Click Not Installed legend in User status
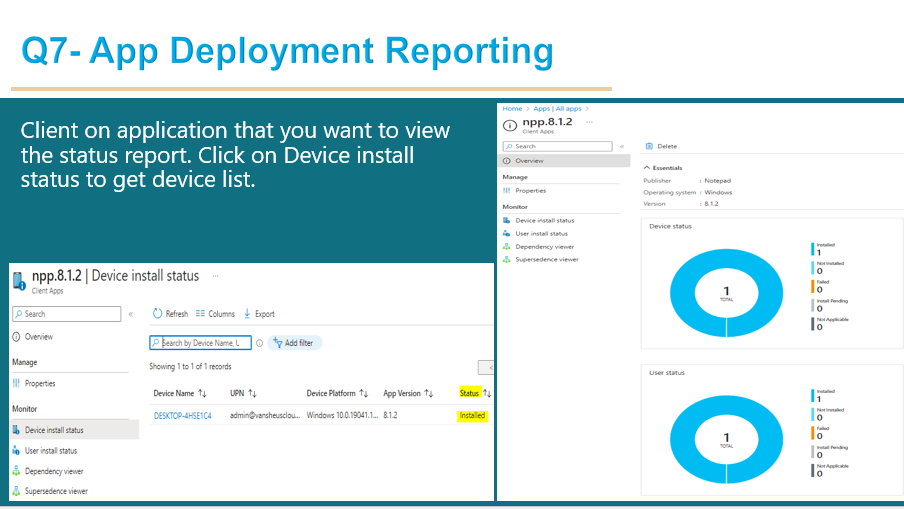904x509 pixels. (x=827, y=414)
